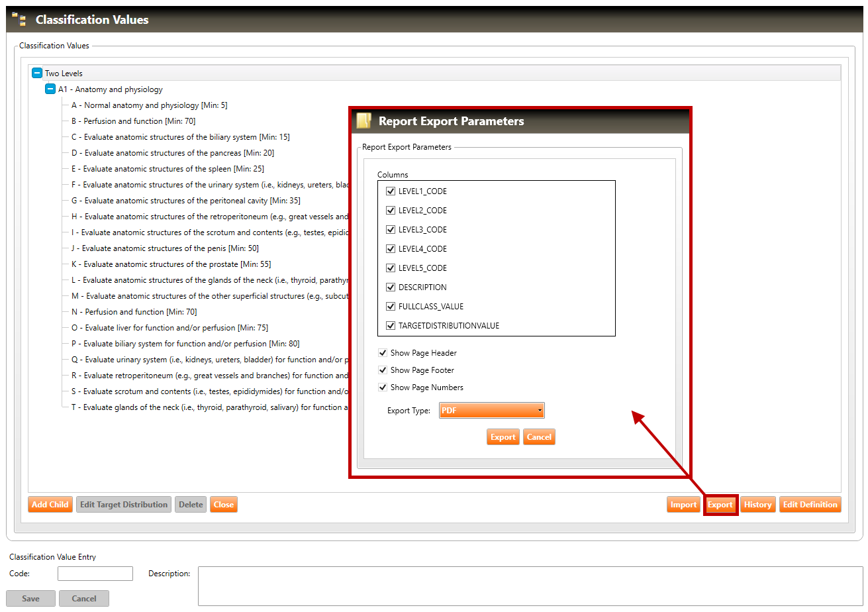Collapse the A1 Anatomy and physiology node
Viewport: 868px width, 612px height.
[50, 89]
